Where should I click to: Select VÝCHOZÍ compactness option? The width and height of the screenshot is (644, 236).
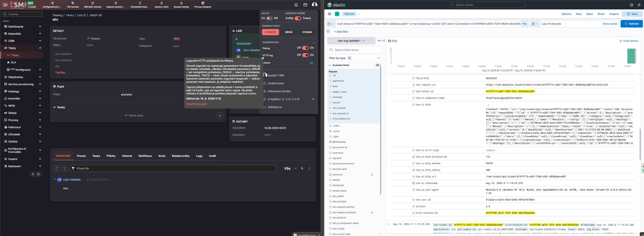(270, 32)
